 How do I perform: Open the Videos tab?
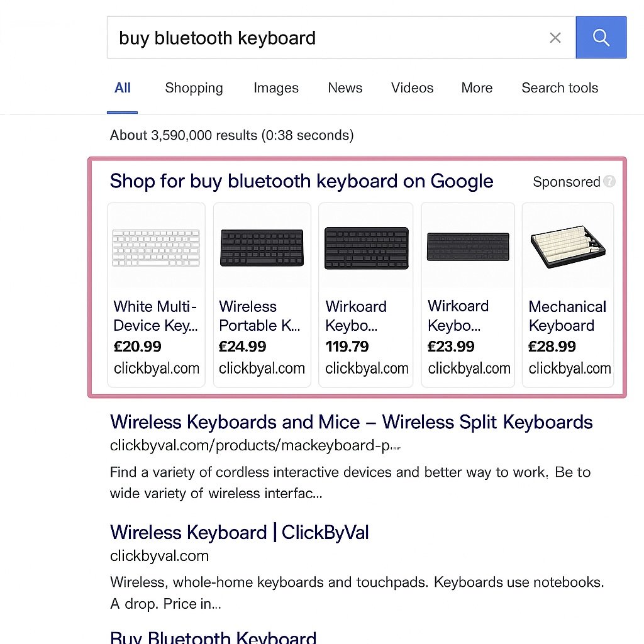point(413,88)
